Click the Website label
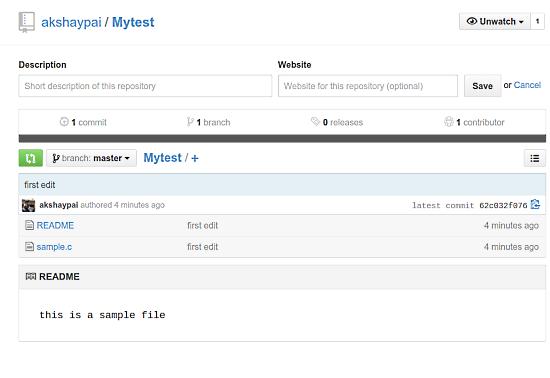This screenshot has height=378, width=550. [295, 65]
